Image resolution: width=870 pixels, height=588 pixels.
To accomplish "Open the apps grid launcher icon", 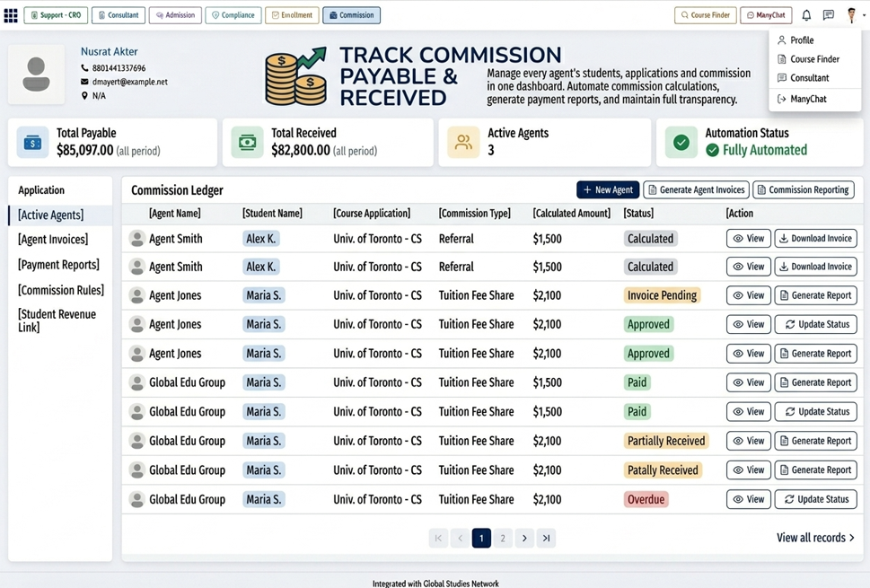I will click(x=11, y=15).
